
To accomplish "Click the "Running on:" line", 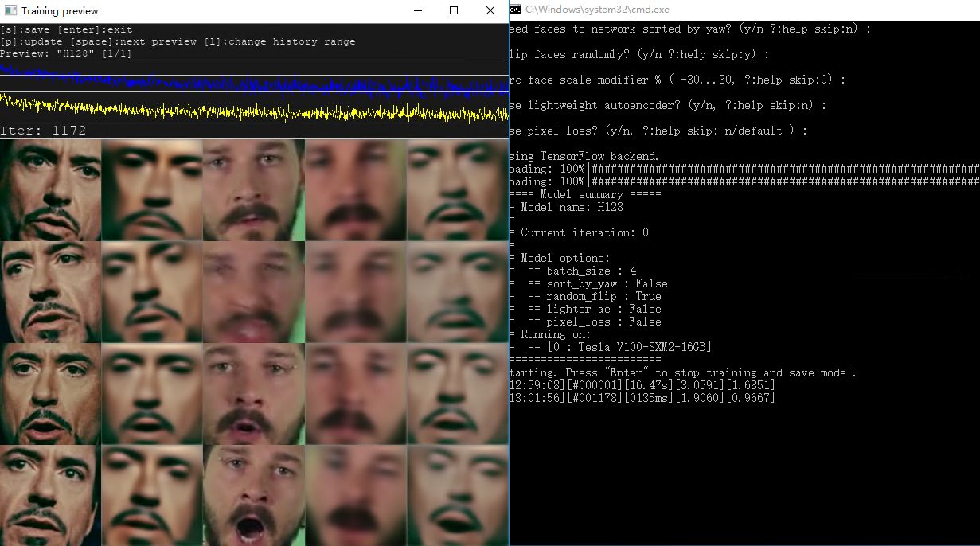I will [550, 334].
